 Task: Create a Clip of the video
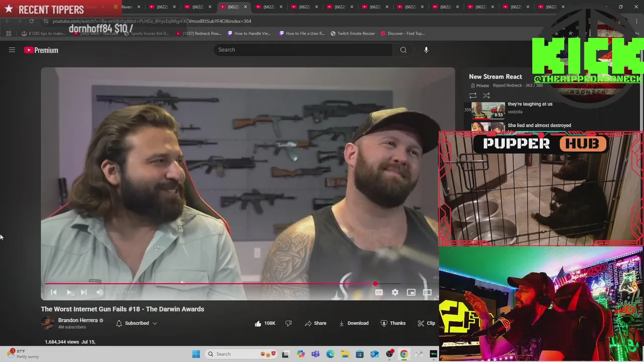coord(427,323)
